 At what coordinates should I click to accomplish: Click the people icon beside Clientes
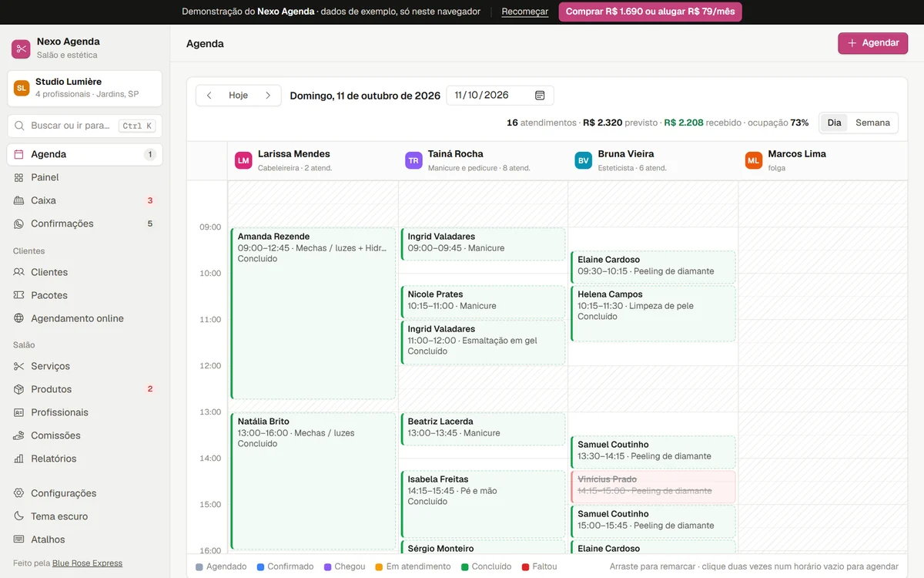tap(19, 272)
